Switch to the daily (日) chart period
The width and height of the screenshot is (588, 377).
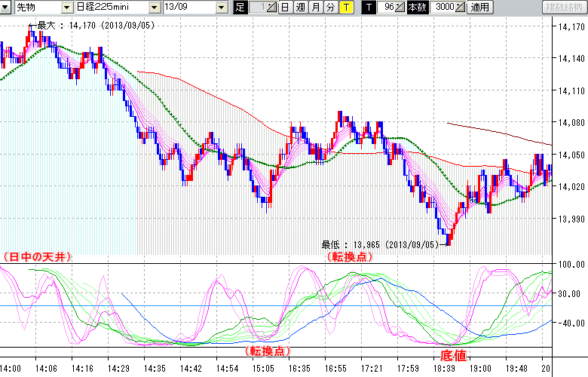coord(285,8)
